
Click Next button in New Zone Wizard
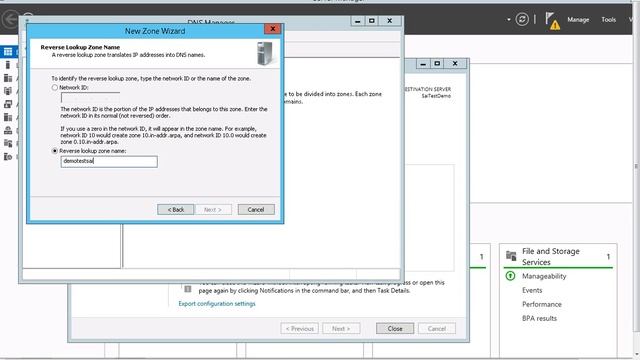(213, 209)
